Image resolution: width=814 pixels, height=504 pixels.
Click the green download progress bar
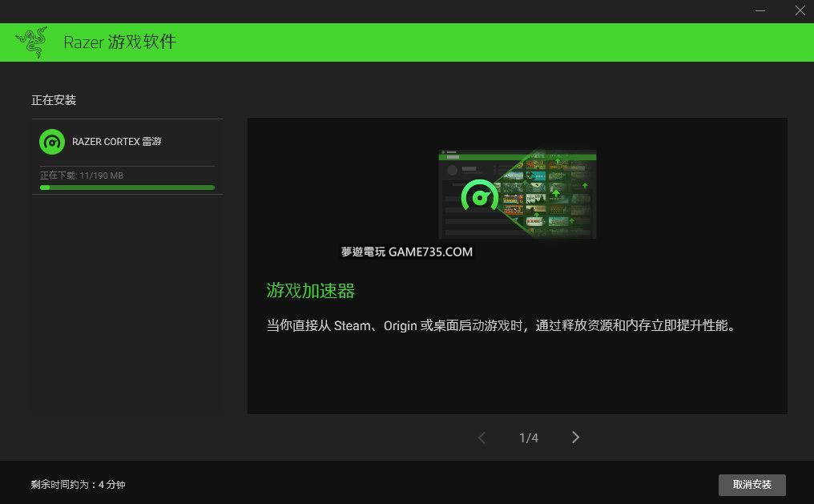coord(127,187)
